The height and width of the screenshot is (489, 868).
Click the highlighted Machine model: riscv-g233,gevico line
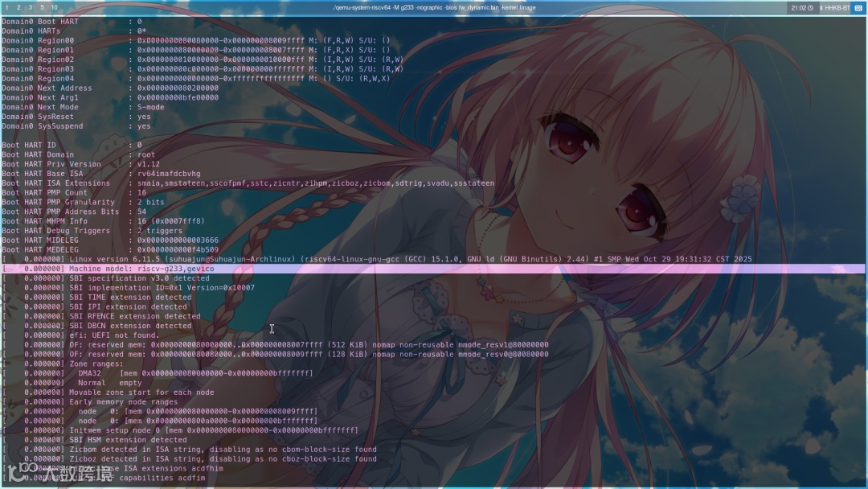coord(433,269)
